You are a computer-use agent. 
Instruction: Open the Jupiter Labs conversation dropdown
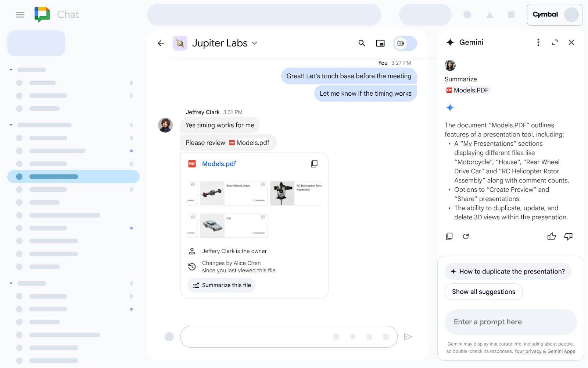(x=254, y=43)
